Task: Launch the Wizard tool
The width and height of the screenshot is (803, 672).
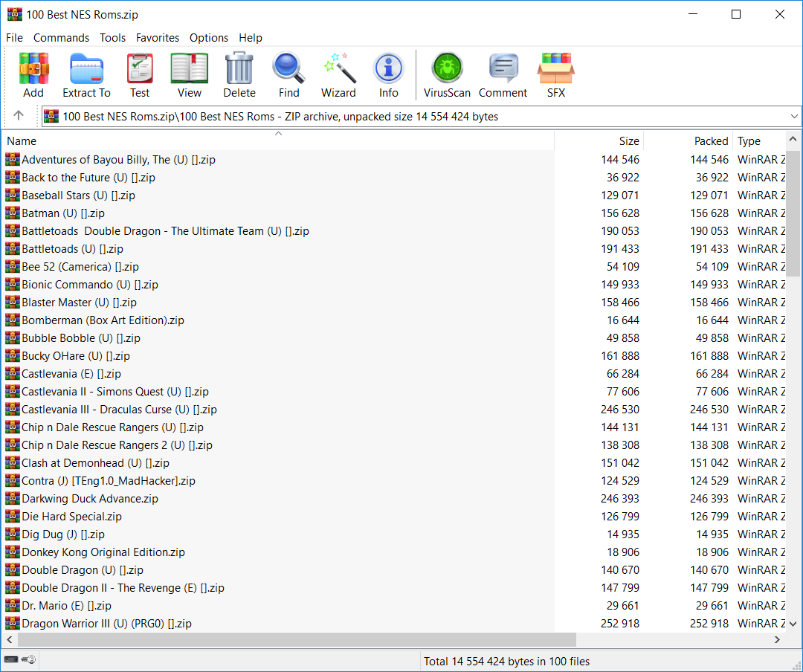Action: click(338, 75)
